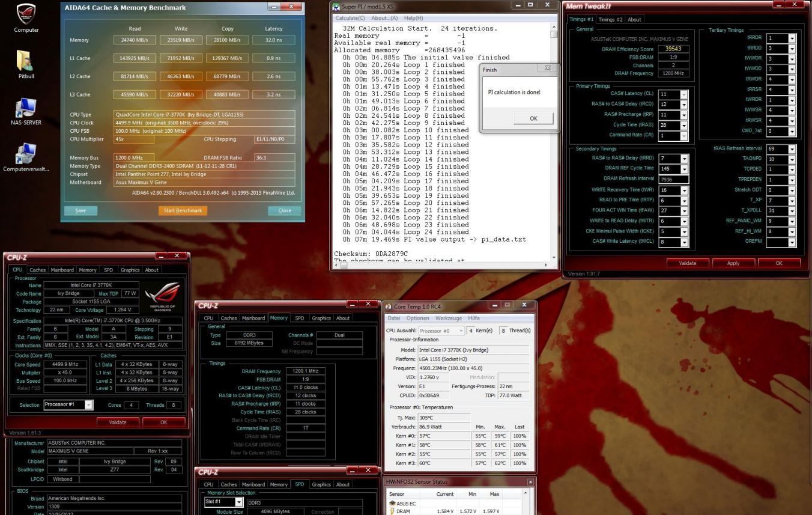Expand FOUR ACT WIN Time (tFAW) dropdown
812x515 pixels.
(x=683, y=210)
